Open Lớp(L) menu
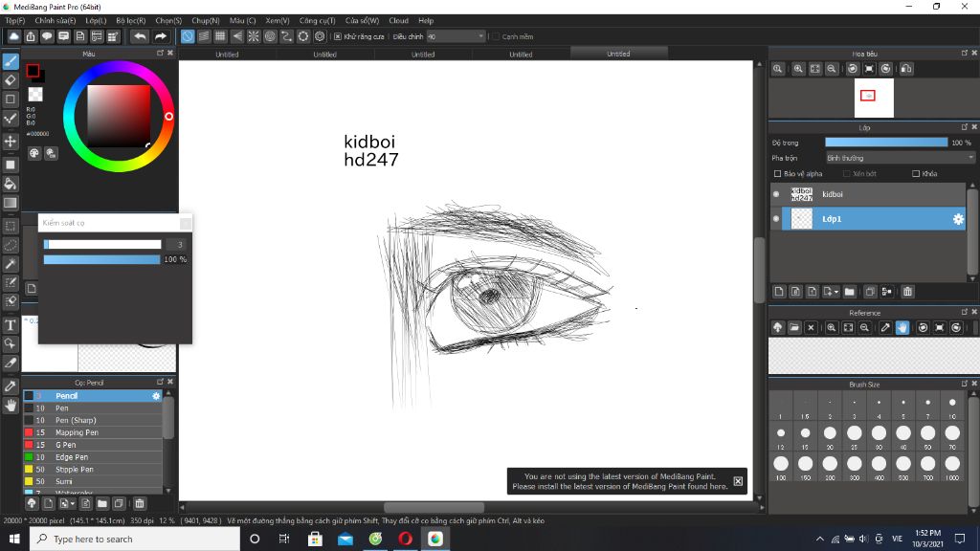Image resolution: width=980 pixels, height=551 pixels. coord(96,21)
